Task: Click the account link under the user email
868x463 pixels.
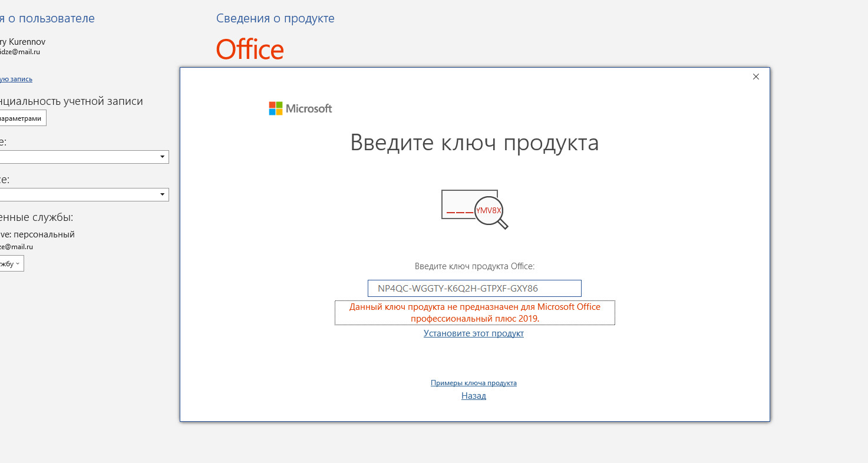Action: click(16, 79)
